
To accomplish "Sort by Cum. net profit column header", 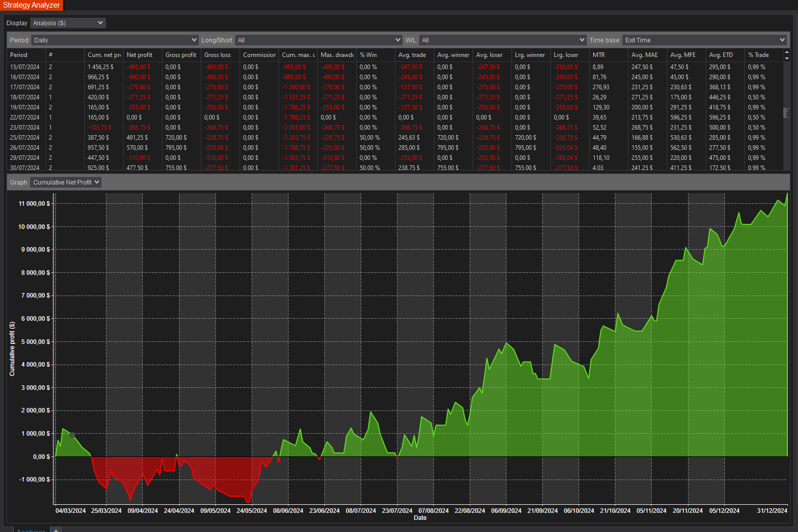I will click(104, 55).
